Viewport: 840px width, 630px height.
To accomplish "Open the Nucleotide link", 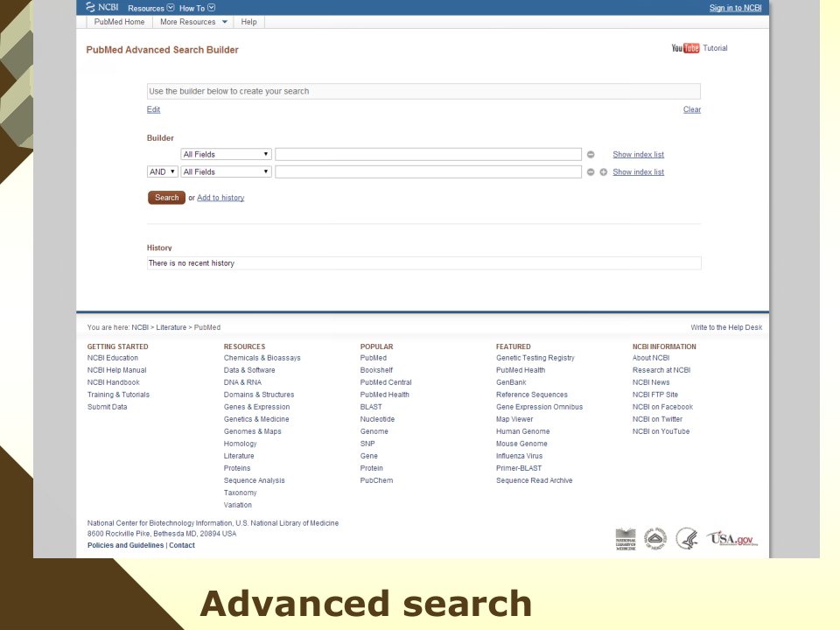I will (377, 419).
